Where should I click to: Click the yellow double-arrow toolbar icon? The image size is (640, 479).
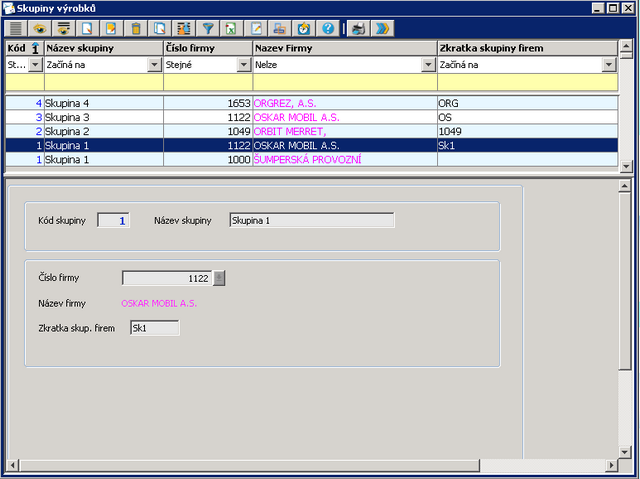tap(381, 28)
